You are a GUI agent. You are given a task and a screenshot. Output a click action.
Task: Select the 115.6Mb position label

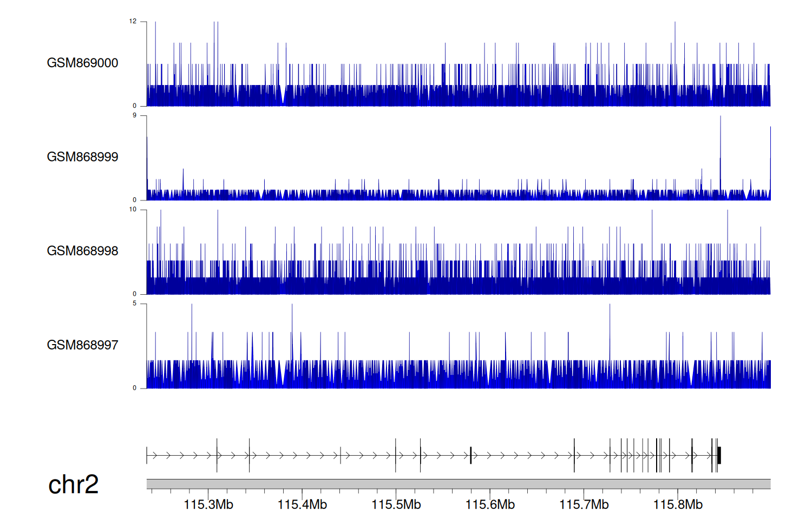point(490,504)
